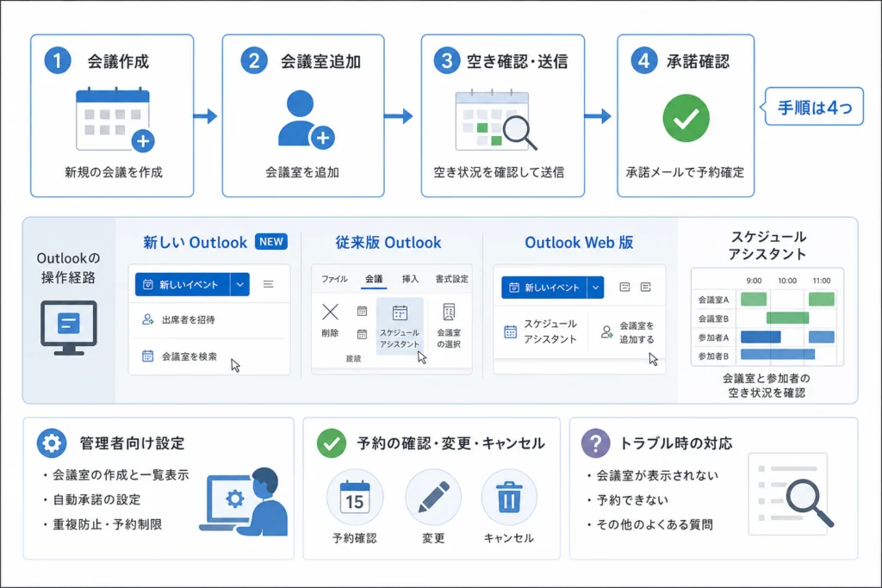The height and width of the screenshot is (588, 882).
Task: Click the 新規の会議を作成 caption
Action: pyautogui.click(x=114, y=172)
